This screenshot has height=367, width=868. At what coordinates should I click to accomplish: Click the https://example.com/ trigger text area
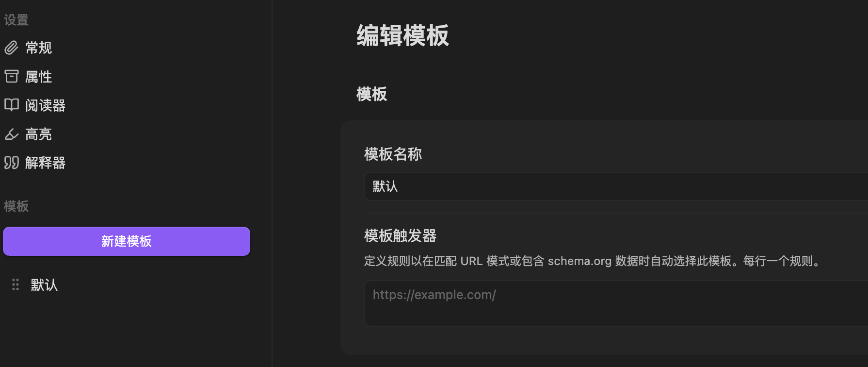(616, 303)
